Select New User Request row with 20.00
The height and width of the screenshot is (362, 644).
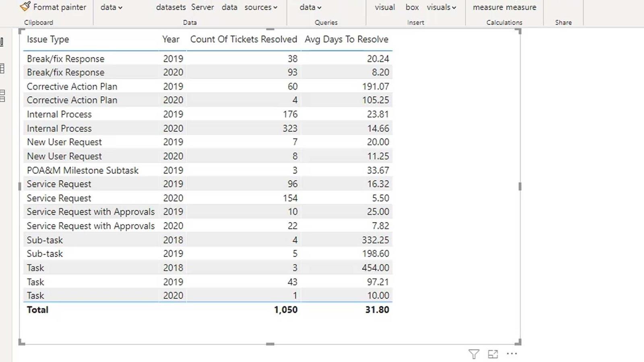208,142
